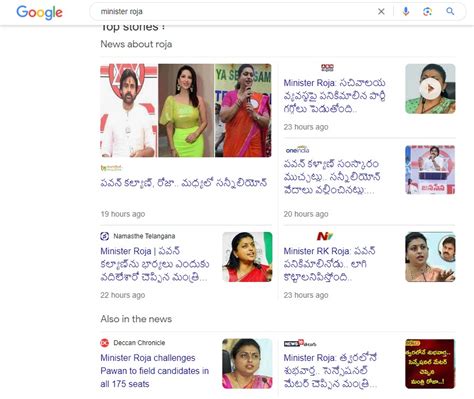Start voice search with the microphone icon
Screen dimensions: 474x399
pyautogui.click(x=405, y=12)
